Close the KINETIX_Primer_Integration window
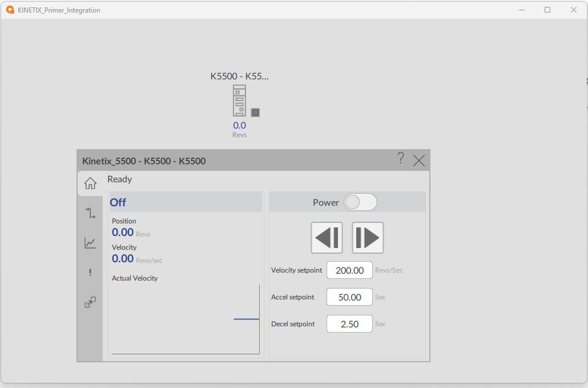 [x=574, y=10]
